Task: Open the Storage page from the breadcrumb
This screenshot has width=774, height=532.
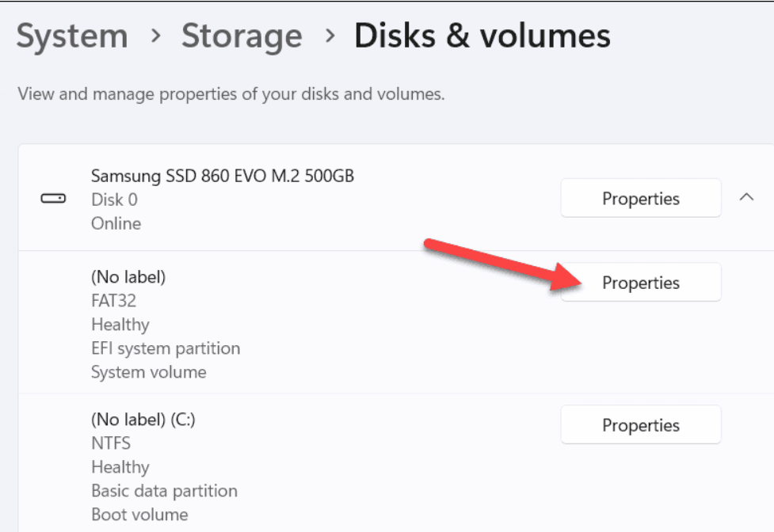Action: tap(242, 35)
